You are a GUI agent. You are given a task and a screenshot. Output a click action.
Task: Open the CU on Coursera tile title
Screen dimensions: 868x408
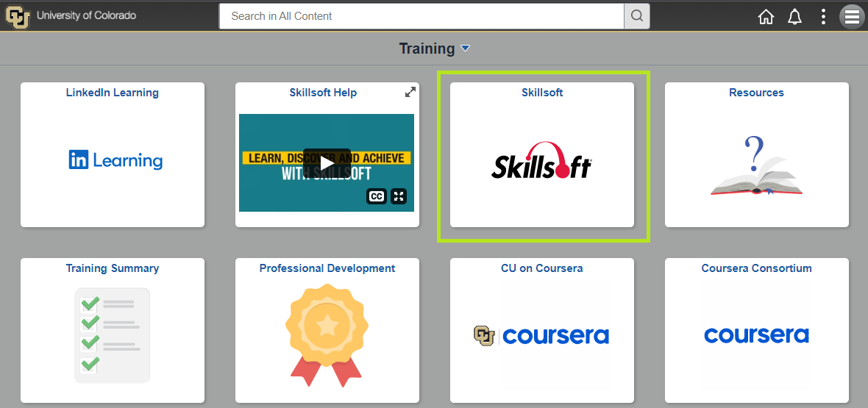coord(542,268)
